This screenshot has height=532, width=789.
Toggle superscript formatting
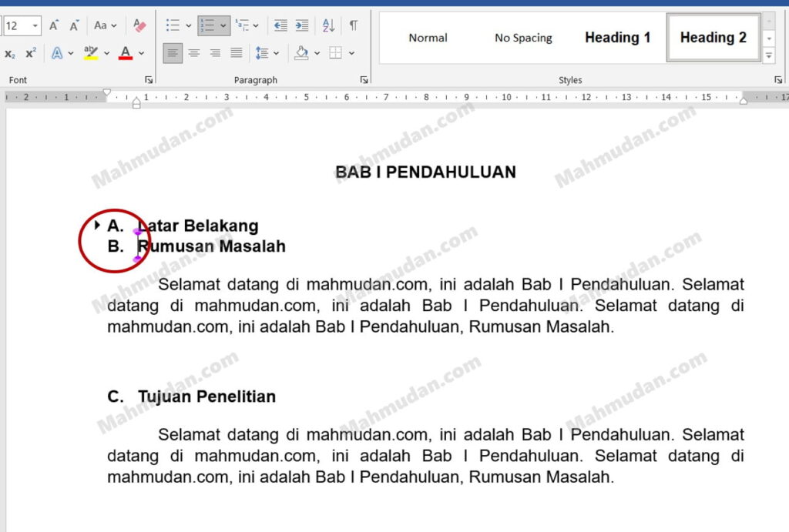tap(31, 53)
